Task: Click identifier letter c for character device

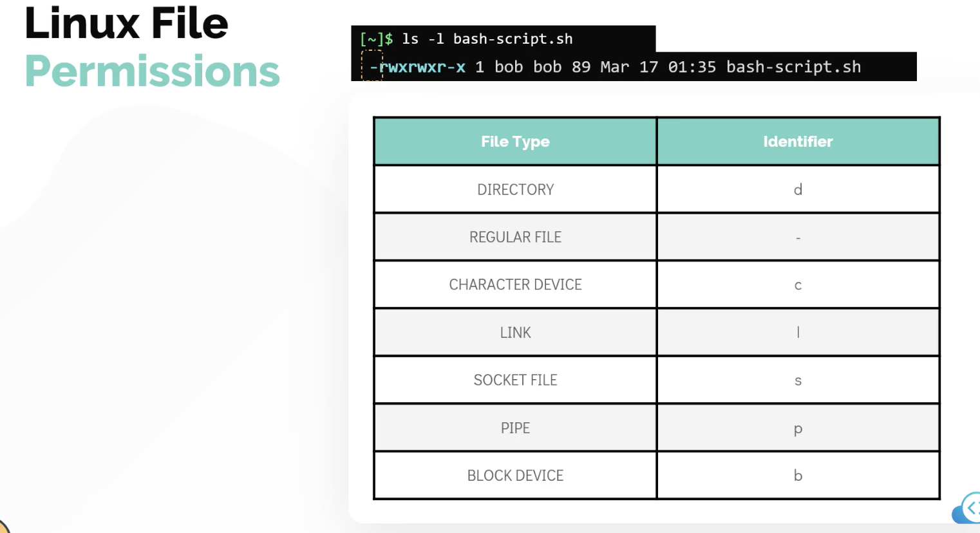Action: click(798, 285)
